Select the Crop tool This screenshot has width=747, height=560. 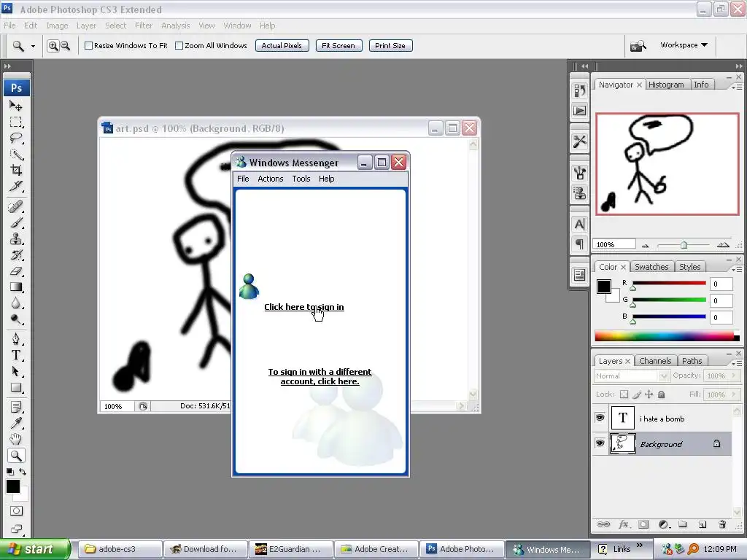(x=16, y=170)
